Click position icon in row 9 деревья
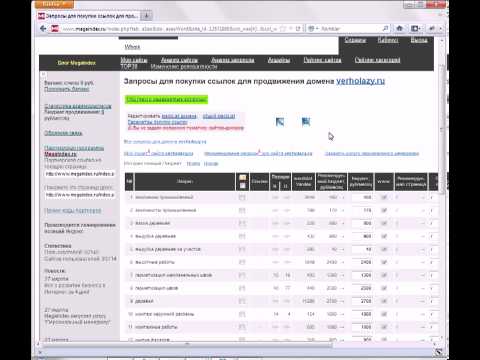 coord(242,301)
